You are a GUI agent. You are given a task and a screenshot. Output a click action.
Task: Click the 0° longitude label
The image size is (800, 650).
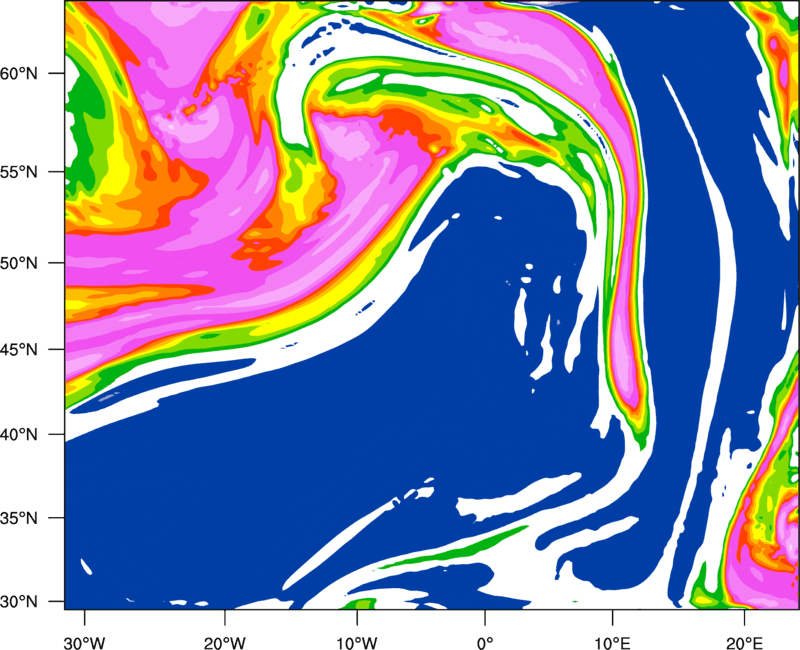pos(485,643)
